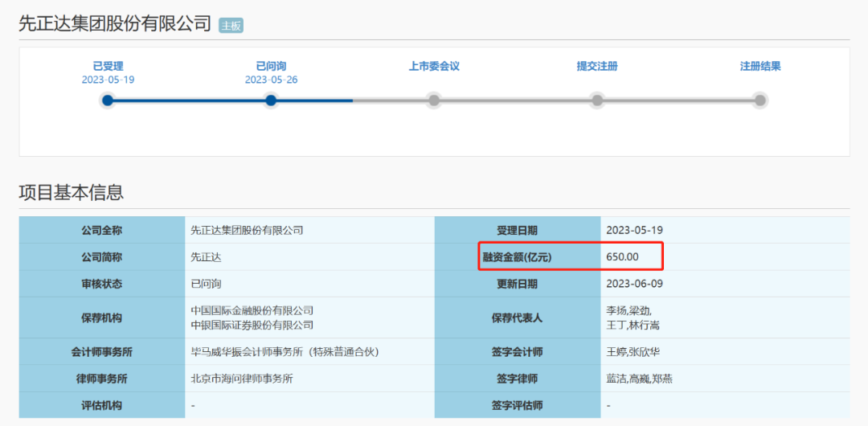Click the 中国国际金融股份有限公司 sponsor entry
868x426 pixels.
tap(252, 310)
